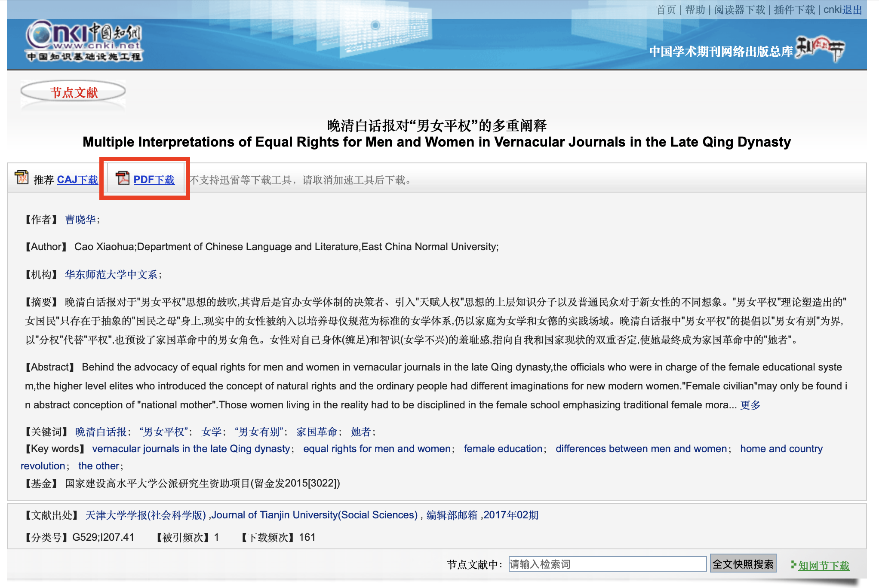
Task: Open the 首页 top navigation link
Action: 666,9
